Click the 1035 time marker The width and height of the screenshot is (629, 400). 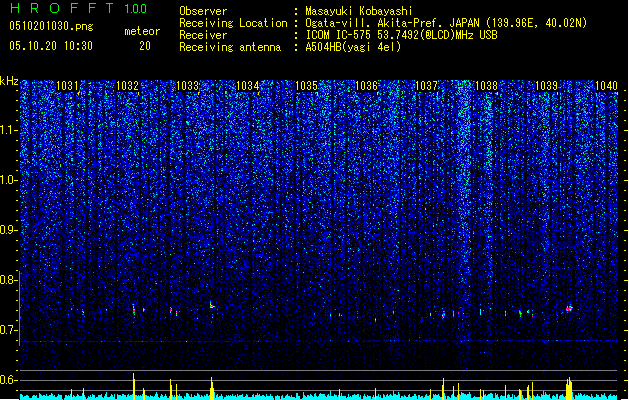coord(306,85)
